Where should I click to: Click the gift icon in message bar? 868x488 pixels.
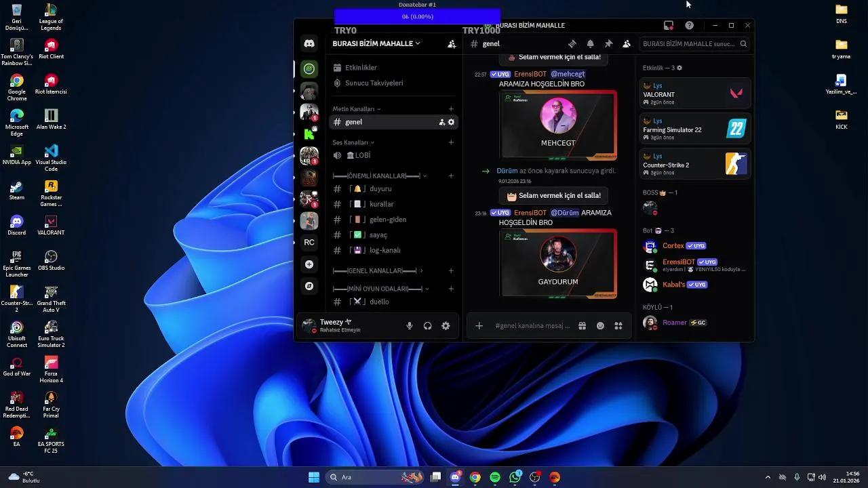pyautogui.click(x=582, y=326)
